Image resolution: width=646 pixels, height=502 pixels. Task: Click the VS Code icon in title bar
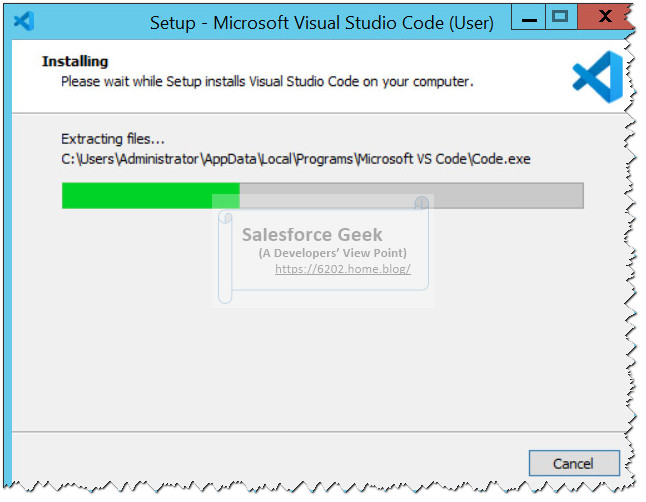point(23,21)
